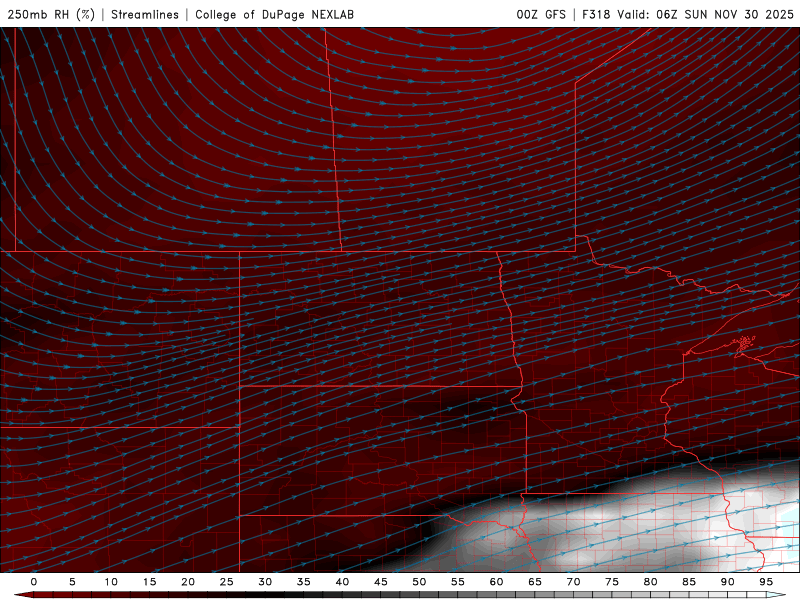Click the "F318" forecast hour text
This screenshot has width=800, height=600.
596,14
